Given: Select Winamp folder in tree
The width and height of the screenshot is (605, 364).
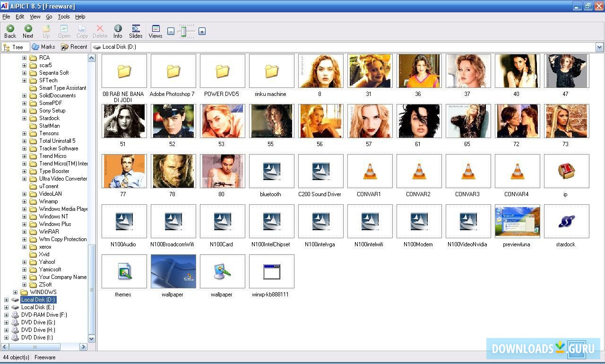Looking at the screenshot, I should pos(48,201).
